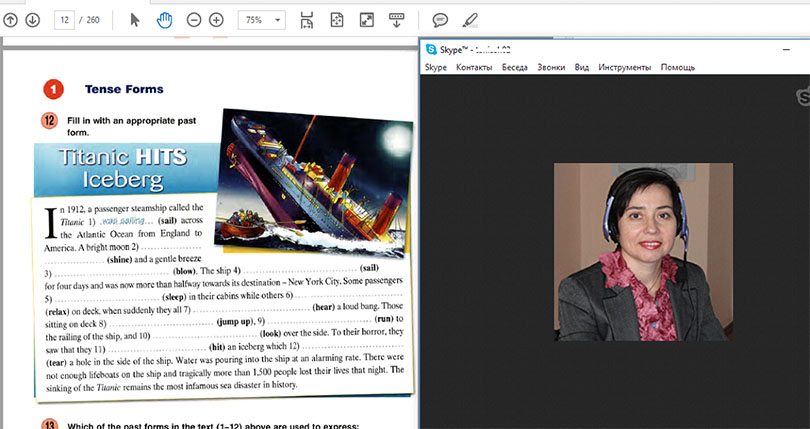The width and height of the screenshot is (810, 429).
Task: Switch to full screen mode icon
Action: [x=367, y=20]
